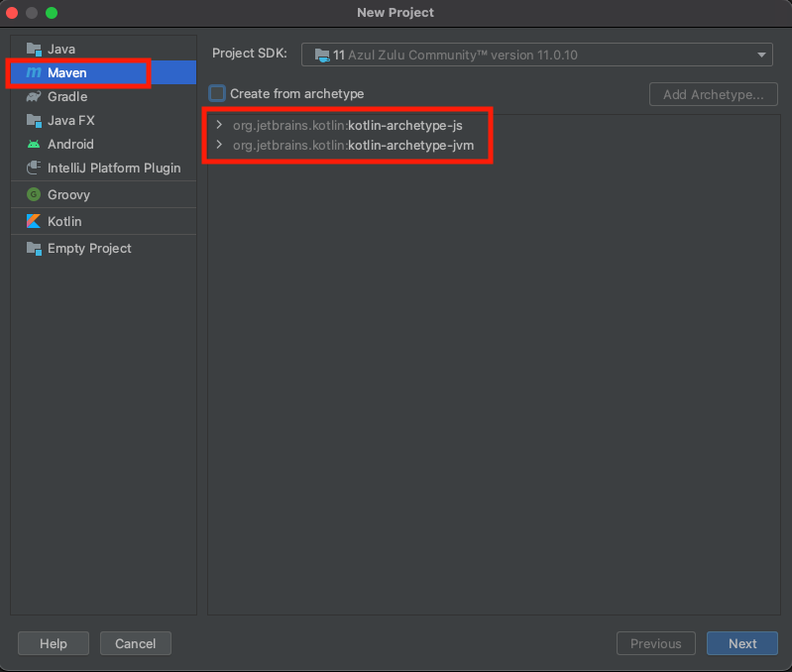The image size is (792, 672).
Task: Open the Project SDK dropdown arrow
Action: [761, 55]
